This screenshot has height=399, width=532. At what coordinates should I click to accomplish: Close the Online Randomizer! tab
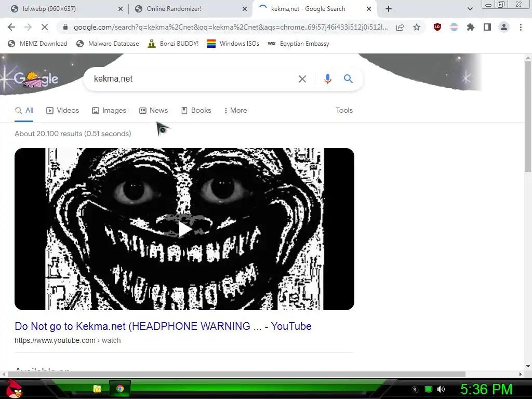tap(245, 9)
